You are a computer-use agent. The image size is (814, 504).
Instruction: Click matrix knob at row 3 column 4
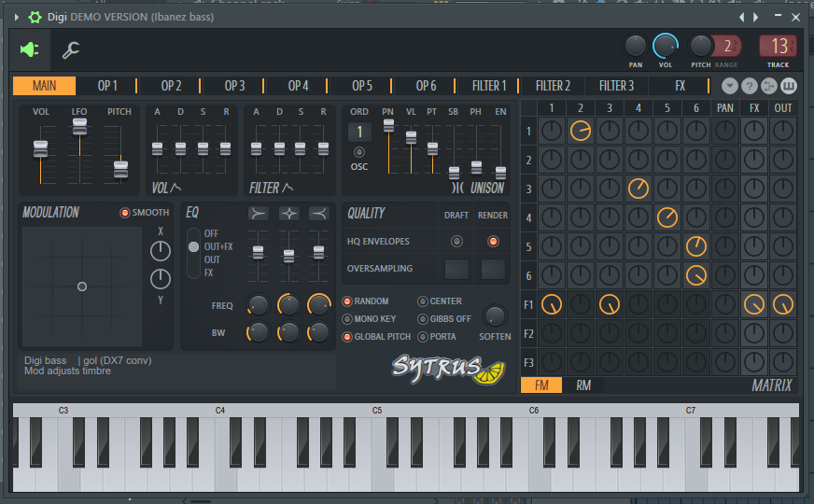[638, 189]
